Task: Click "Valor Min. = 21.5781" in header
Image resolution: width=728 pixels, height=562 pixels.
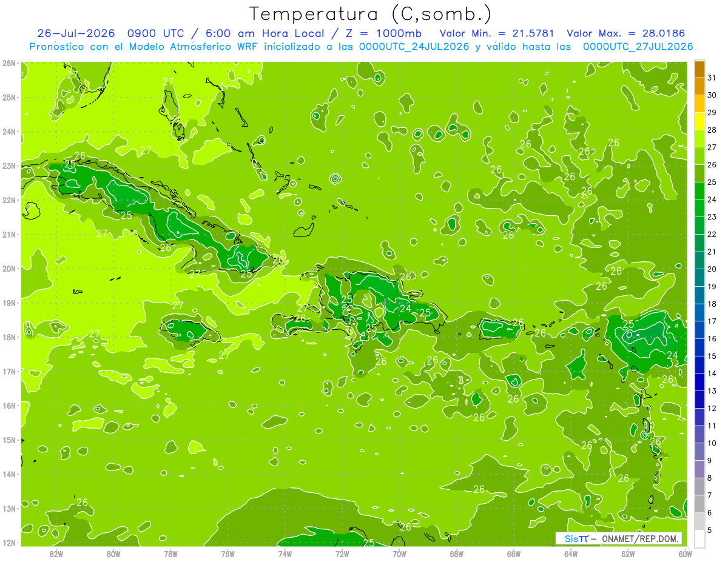Action: 497,33
